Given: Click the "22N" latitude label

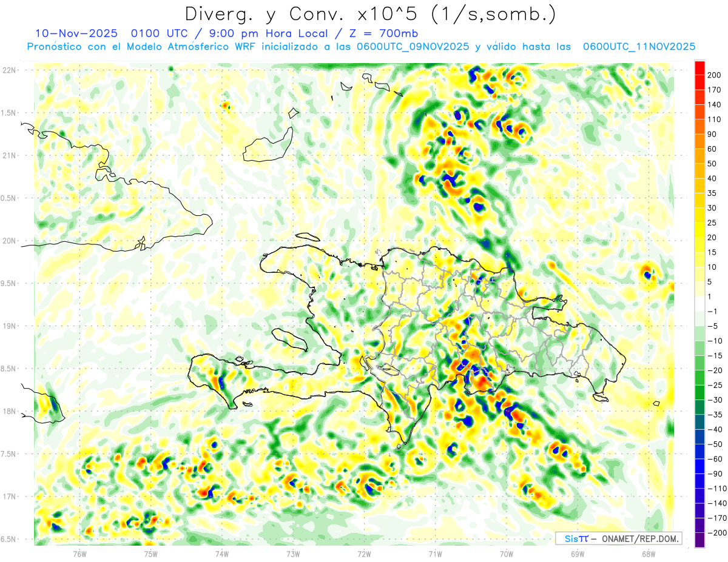Looking at the screenshot, I should point(9,70).
